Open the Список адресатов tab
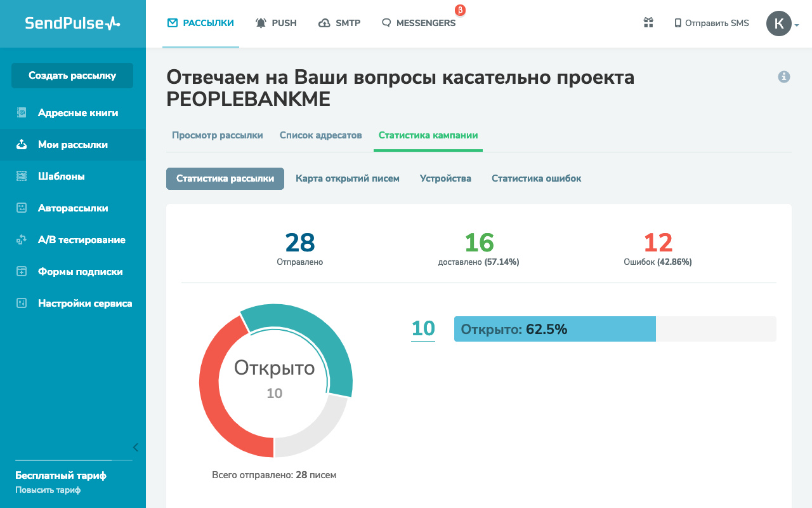This screenshot has width=812, height=508. click(320, 135)
